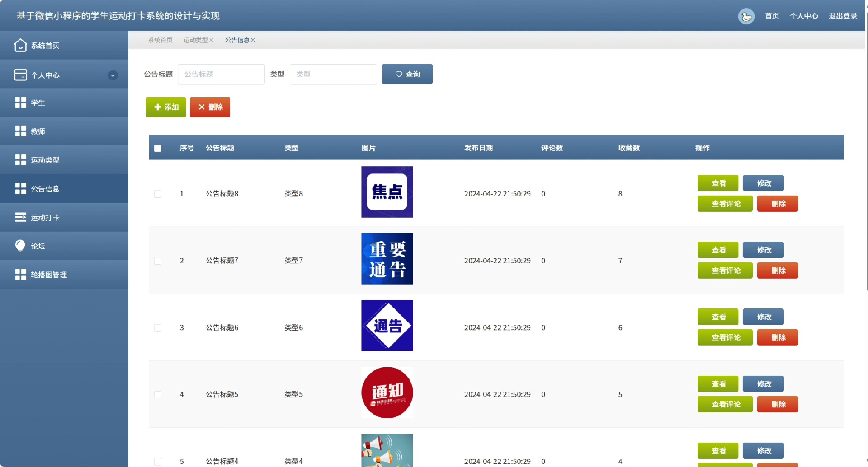Click the grid icon beside 轮播图管理

coord(20,275)
